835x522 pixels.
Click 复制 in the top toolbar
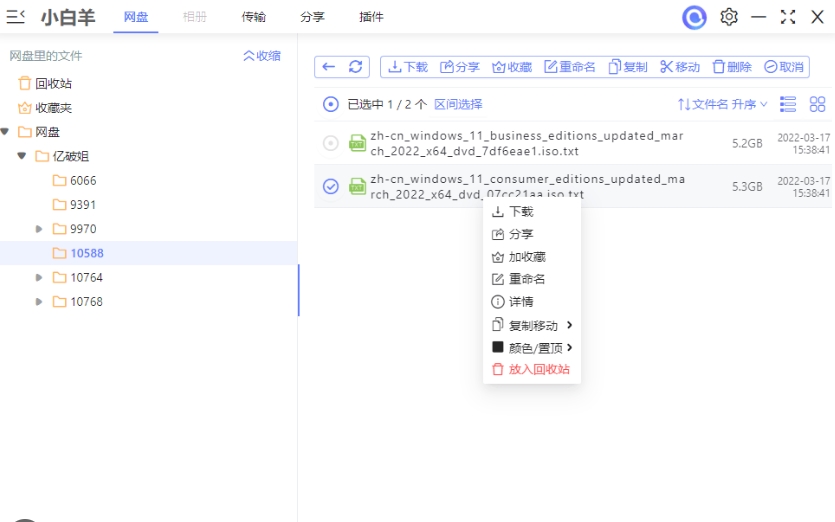point(628,67)
